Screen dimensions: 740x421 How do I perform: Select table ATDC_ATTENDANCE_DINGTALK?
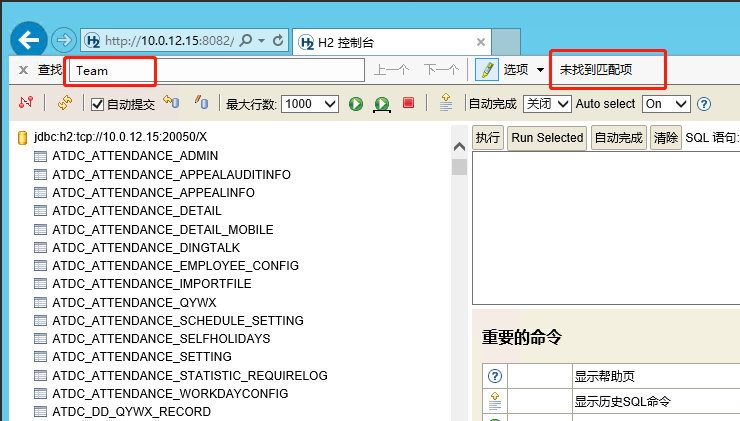point(146,247)
